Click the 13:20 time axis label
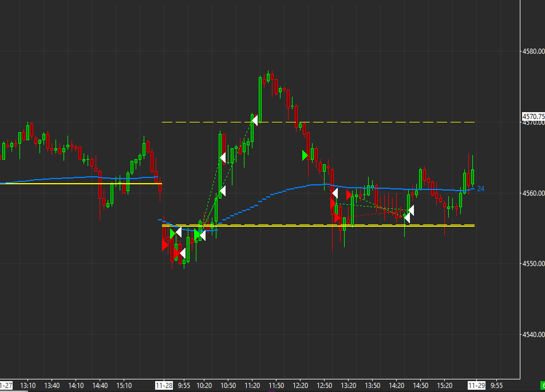 point(348,385)
